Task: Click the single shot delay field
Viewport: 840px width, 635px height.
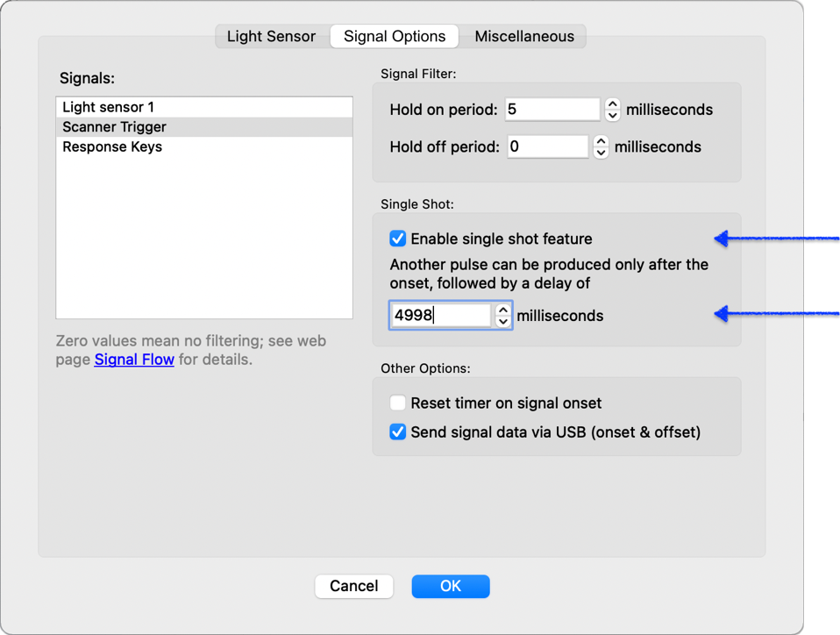Action: click(x=440, y=315)
